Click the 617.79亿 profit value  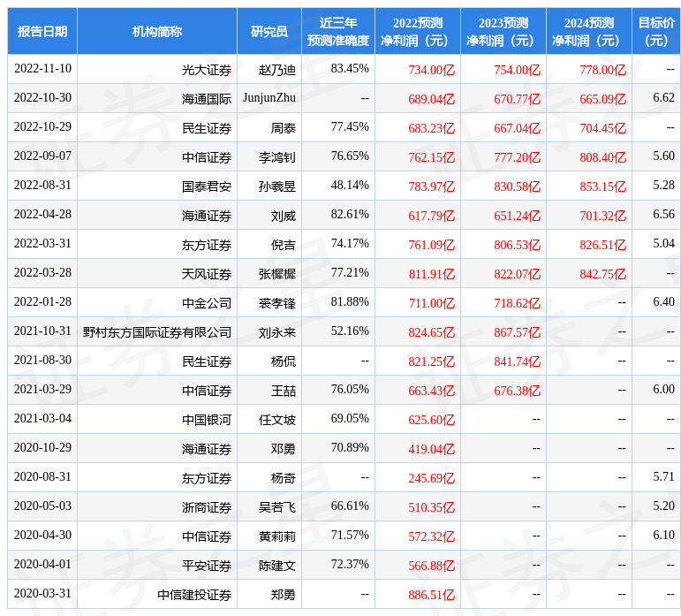(431, 216)
